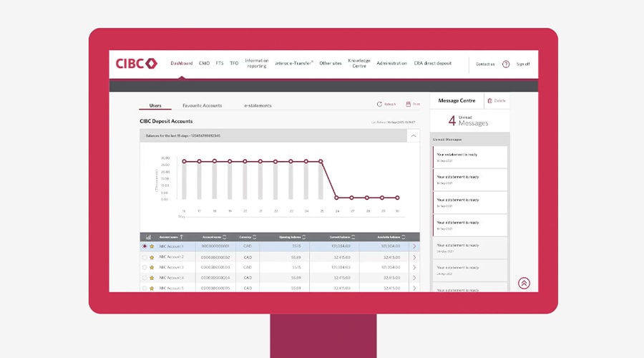Image resolution: width=644 pixels, height=358 pixels.
Task: Click the CIBC logo
Action: (x=137, y=63)
